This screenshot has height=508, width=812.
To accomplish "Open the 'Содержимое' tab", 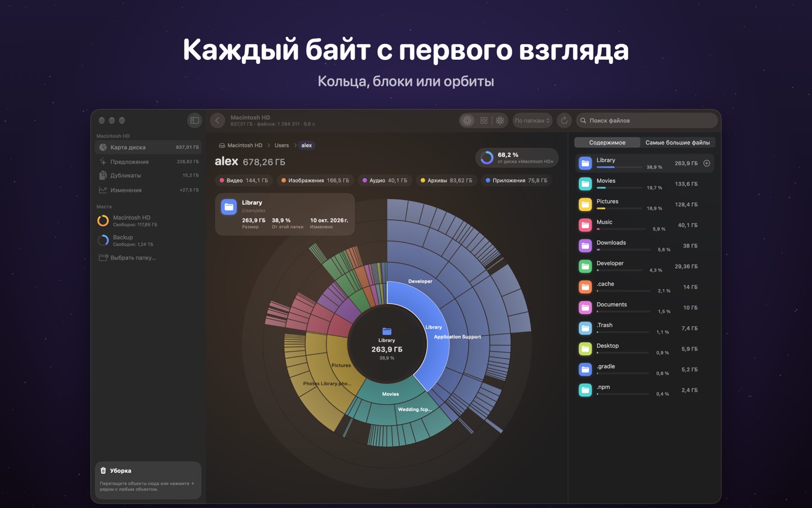I will [607, 142].
